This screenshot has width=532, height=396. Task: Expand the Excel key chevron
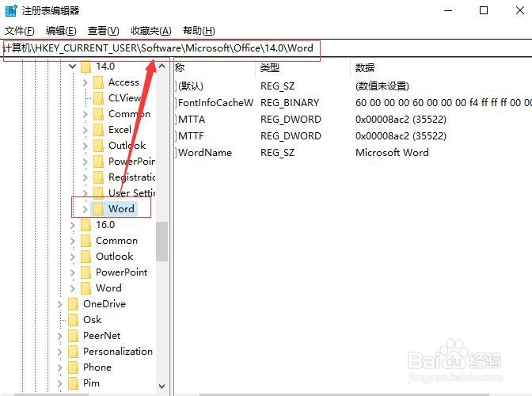coord(85,130)
